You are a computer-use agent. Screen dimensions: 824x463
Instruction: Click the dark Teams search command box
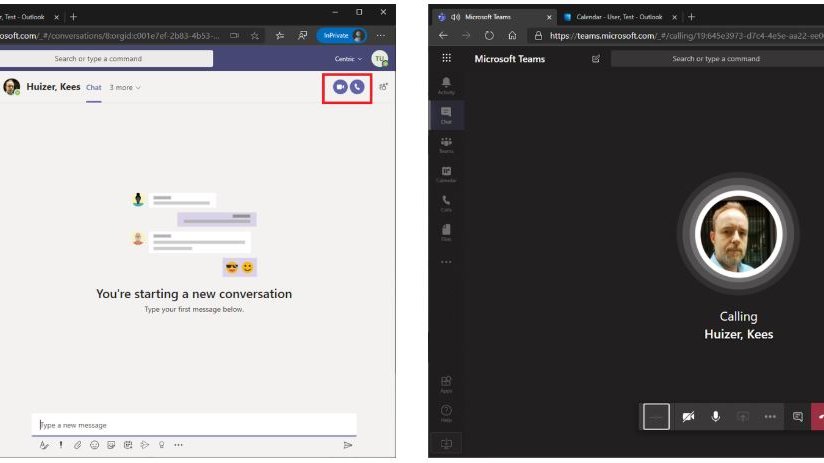click(x=717, y=59)
